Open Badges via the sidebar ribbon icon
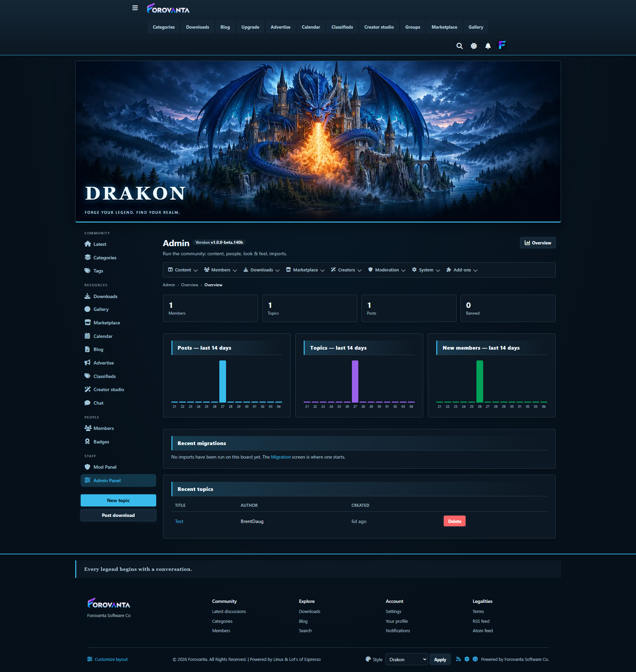The image size is (636, 672). coord(87,442)
